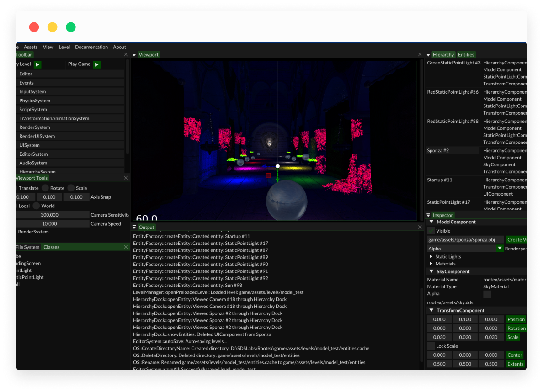Close the Viewport Tools panel X icon

coord(126,178)
